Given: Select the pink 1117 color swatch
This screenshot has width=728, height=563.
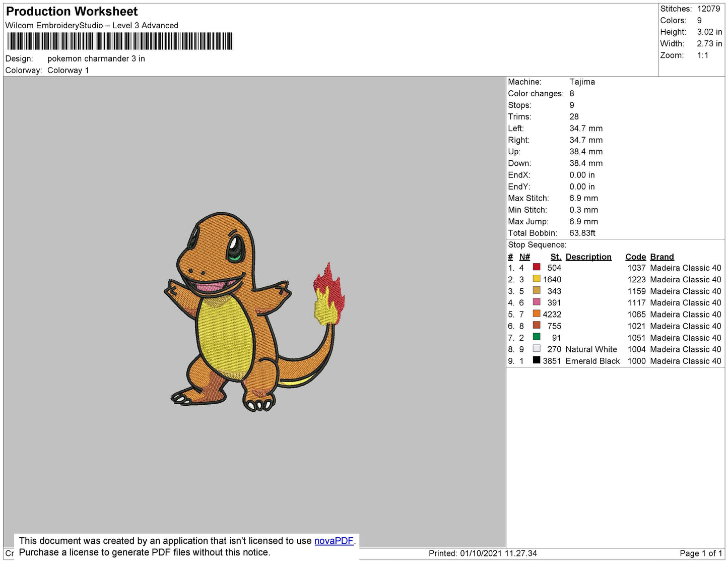Looking at the screenshot, I should [x=537, y=302].
